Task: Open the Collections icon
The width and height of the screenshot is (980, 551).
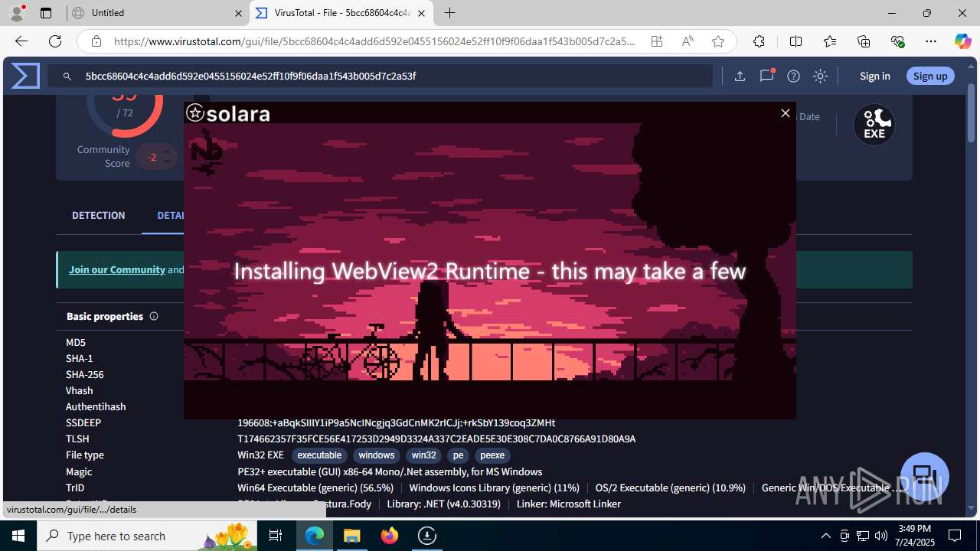Action: click(864, 41)
